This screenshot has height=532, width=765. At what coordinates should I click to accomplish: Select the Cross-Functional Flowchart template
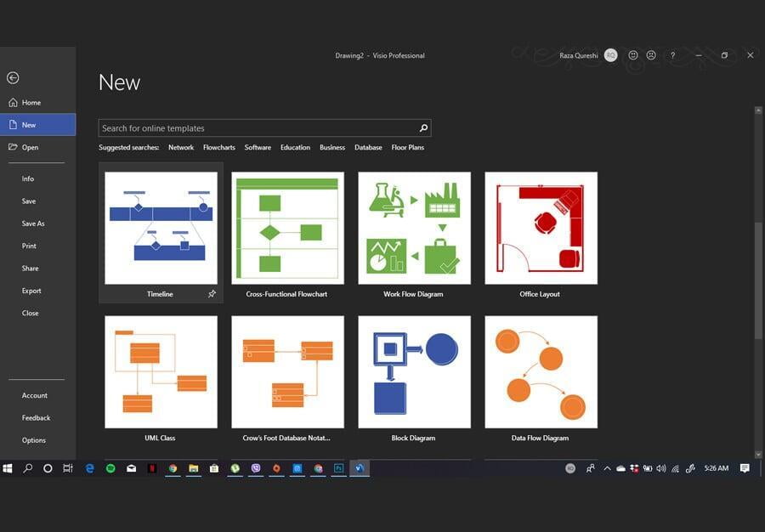pyautogui.click(x=288, y=229)
